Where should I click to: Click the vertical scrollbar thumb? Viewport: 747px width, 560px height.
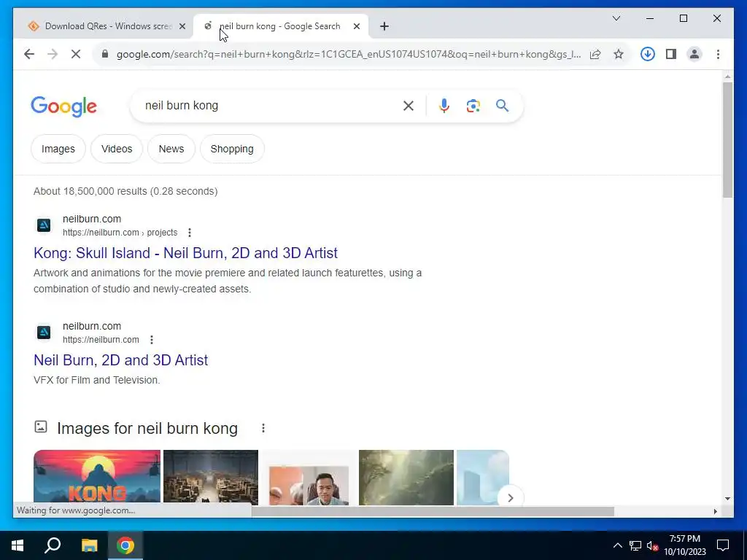click(727, 139)
